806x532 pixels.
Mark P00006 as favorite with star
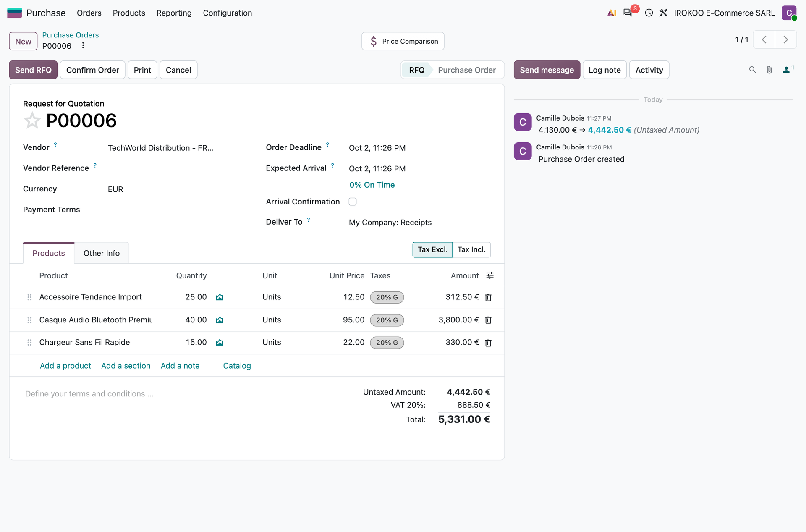click(32, 121)
